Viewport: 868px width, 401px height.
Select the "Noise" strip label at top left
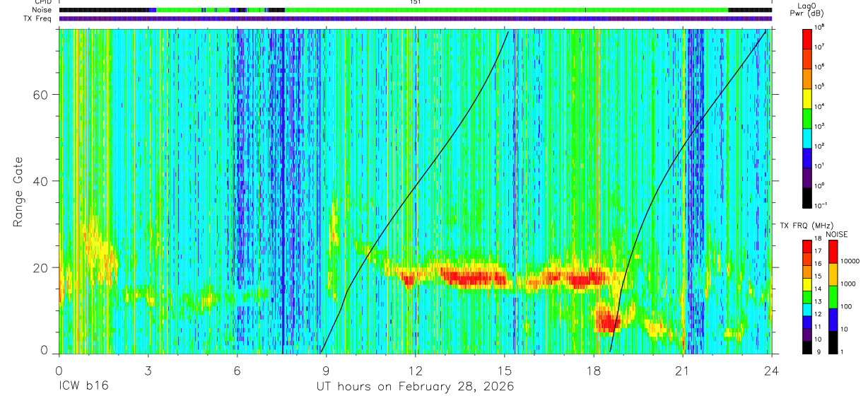tap(43, 10)
